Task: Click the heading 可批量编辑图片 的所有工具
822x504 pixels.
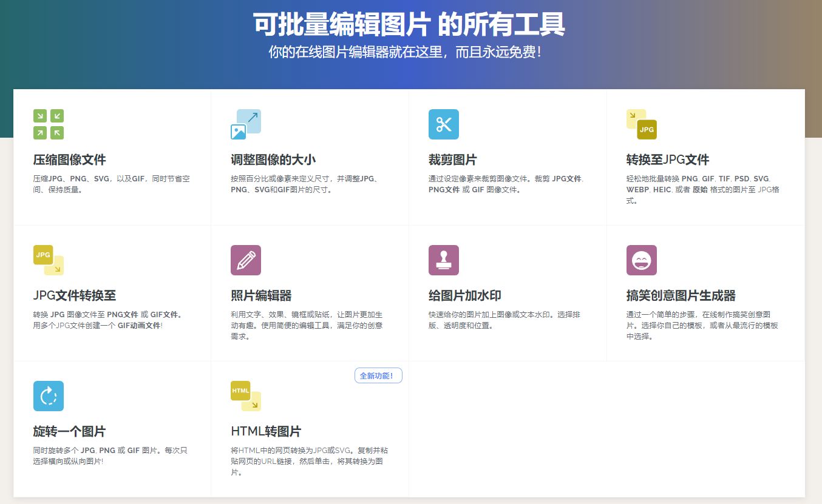Action: point(409,24)
